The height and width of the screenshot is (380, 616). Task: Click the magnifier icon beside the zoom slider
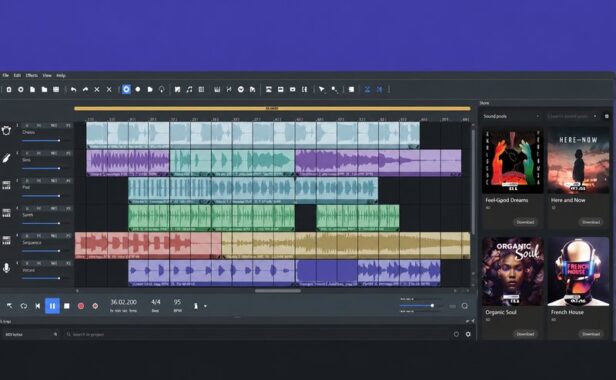(x=465, y=306)
